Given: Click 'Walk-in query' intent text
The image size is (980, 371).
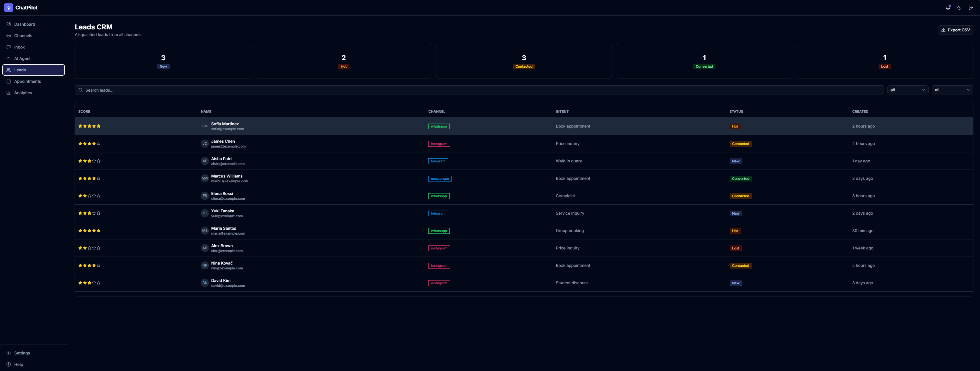Looking at the screenshot, I should click(x=569, y=161).
